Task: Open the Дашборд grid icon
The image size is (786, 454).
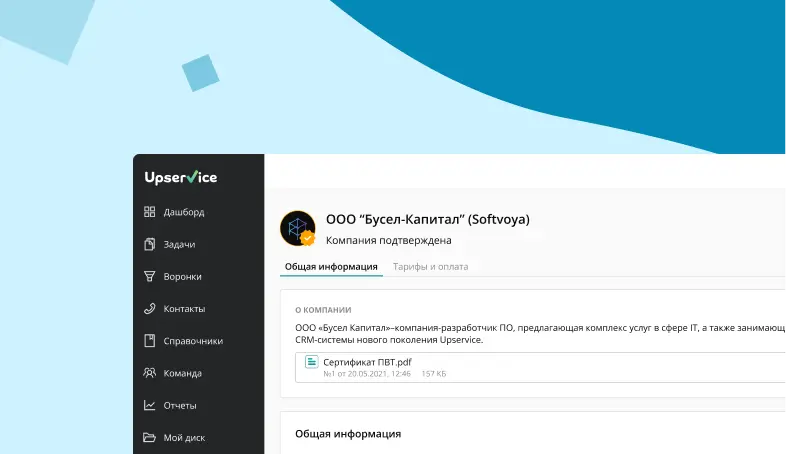Action: click(x=149, y=212)
